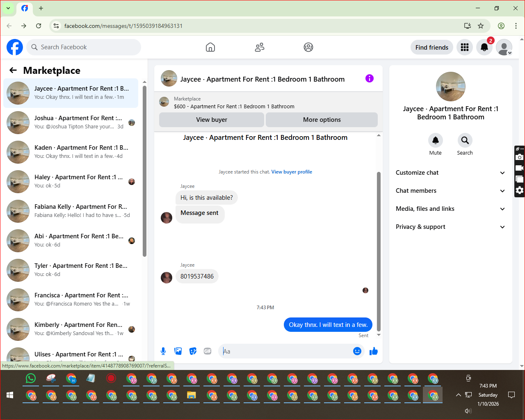Screen dimensions: 525x420
Task: Open File Explorer from the taskbar
Action: pyautogui.click(x=192, y=395)
